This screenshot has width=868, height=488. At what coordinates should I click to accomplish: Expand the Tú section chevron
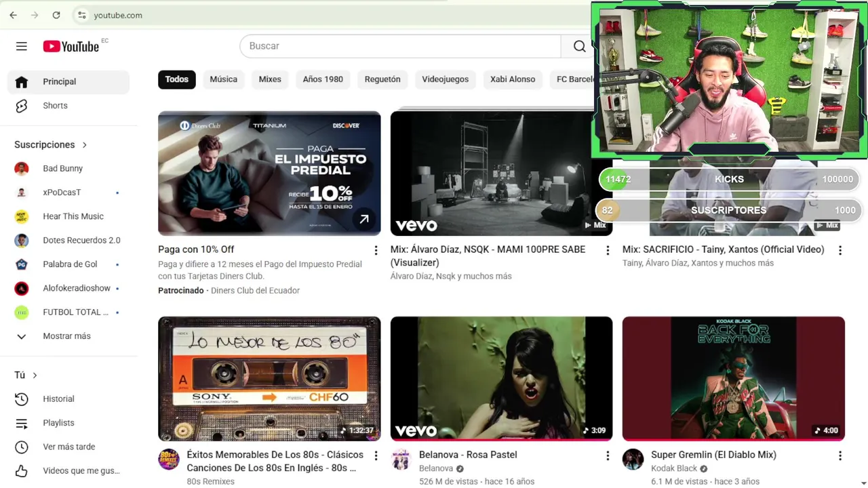(35, 375)
